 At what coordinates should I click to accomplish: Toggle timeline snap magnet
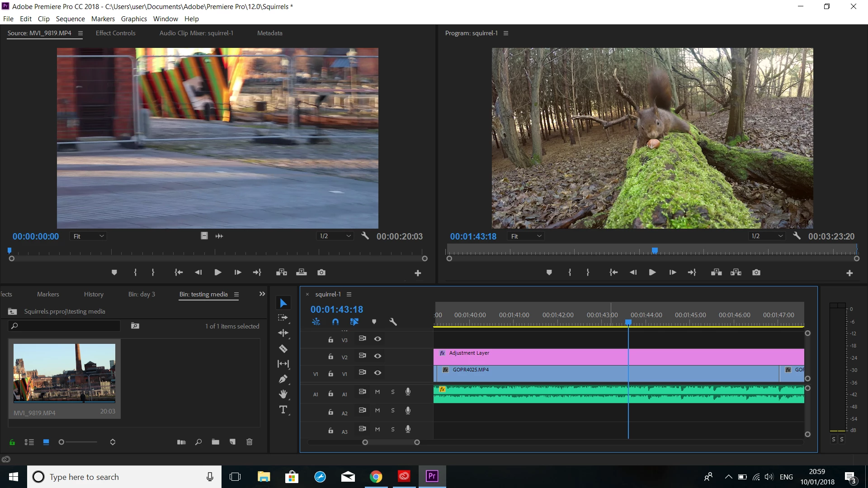point(335,322)
